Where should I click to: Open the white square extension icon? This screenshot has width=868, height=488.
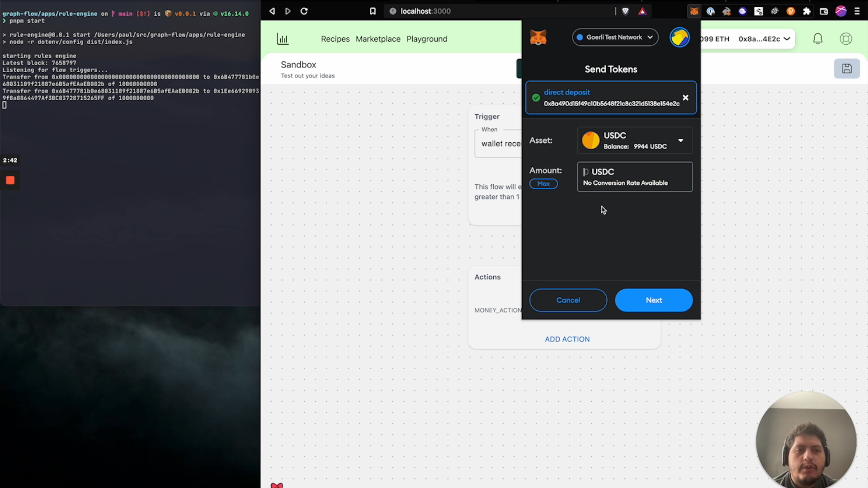click(759, 11)
